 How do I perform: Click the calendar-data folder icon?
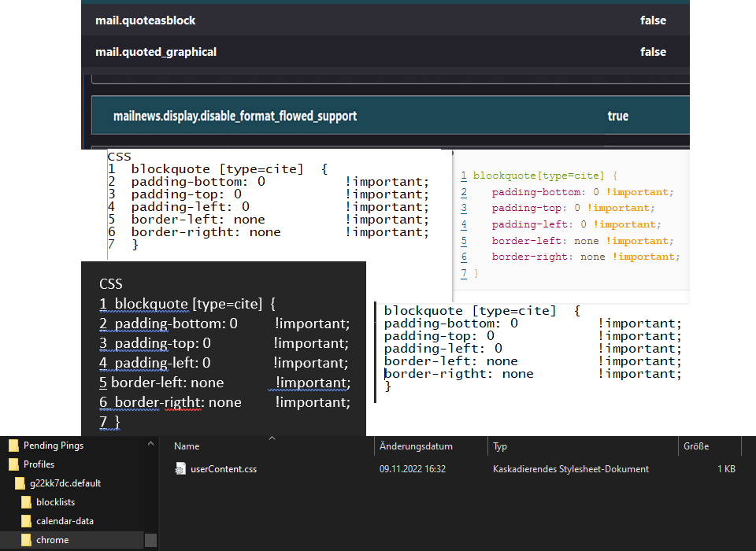pos(26,521)
